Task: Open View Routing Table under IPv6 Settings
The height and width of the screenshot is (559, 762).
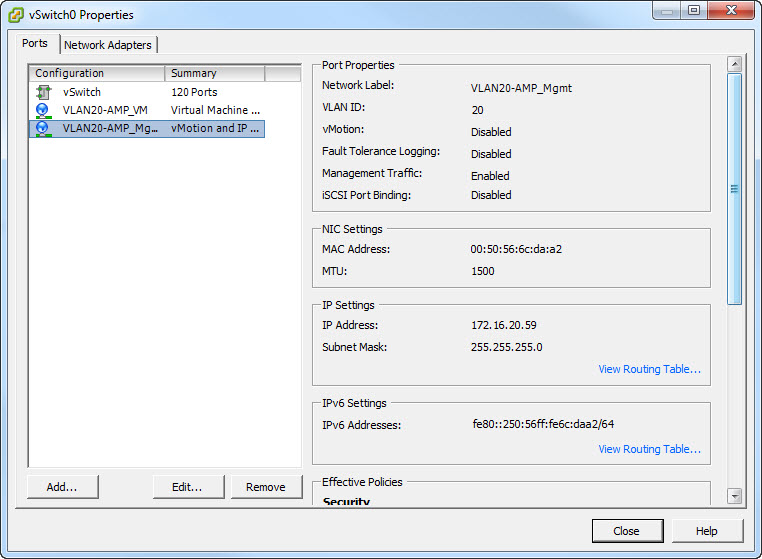Action: [x=649, y=449]
